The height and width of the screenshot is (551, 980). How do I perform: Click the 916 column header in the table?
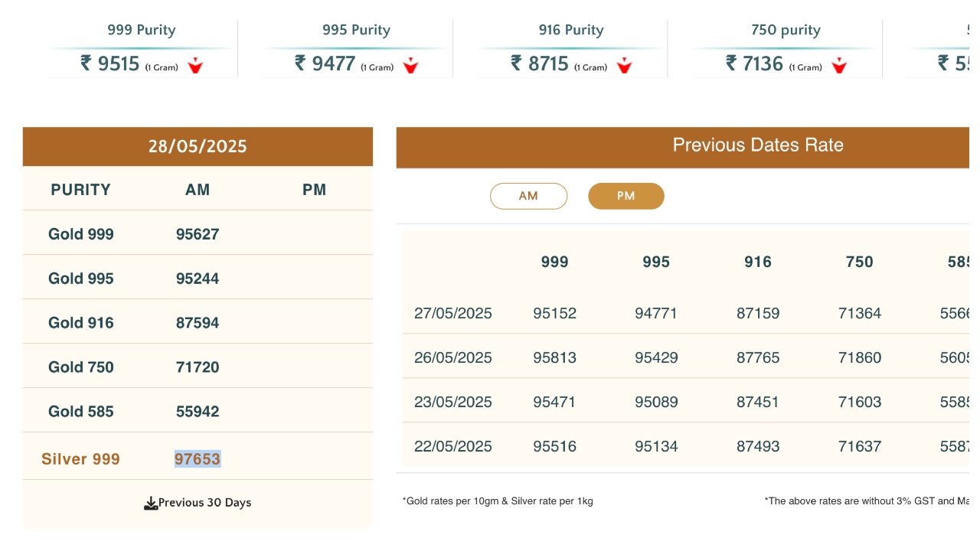pyautogui.click(x=757, y=262)
